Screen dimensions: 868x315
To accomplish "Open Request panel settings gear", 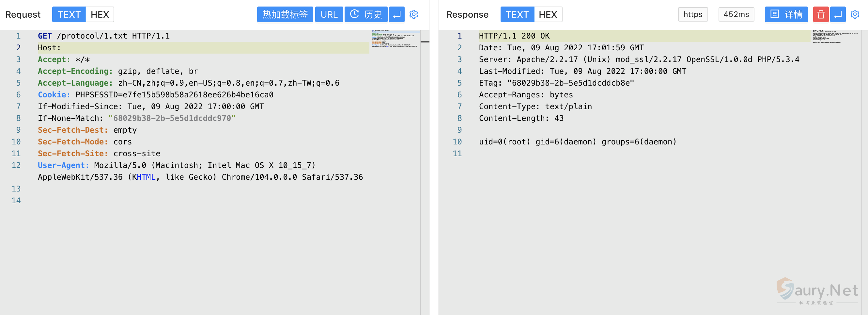I will (x=413, y=14).
